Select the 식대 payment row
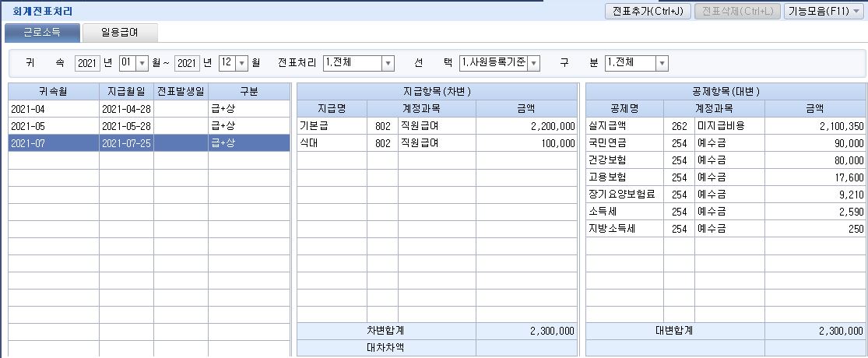Viewport: 868px width, 358px height. pyautogui.click(x=438, y=143)
